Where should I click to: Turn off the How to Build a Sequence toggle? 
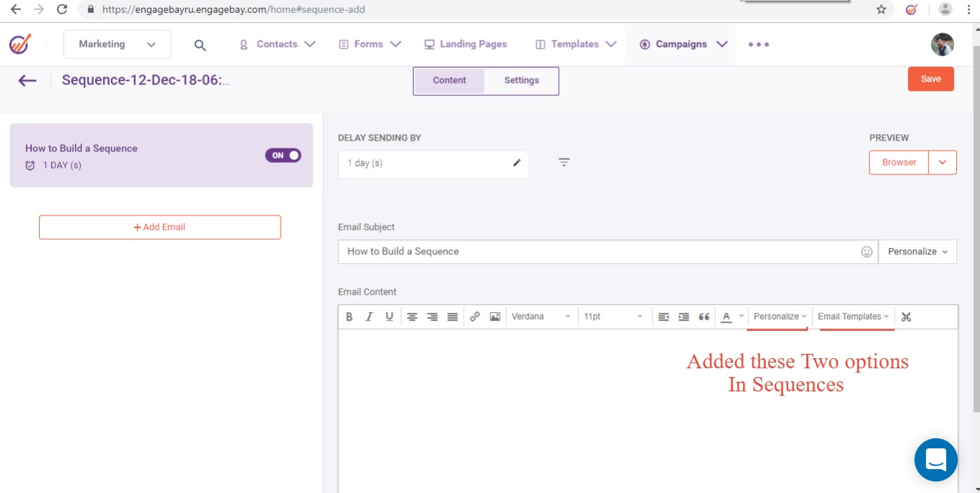coord(283,155)
